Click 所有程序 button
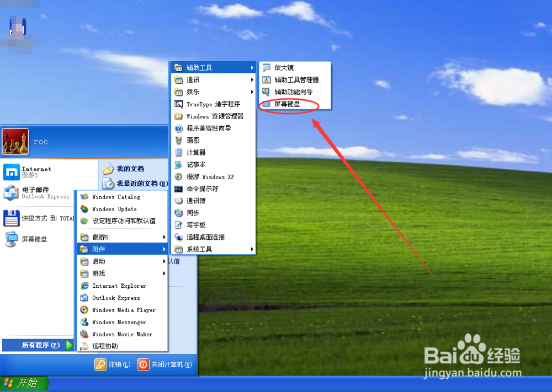Viewport: 552px width, 392px height. point(38,345)
